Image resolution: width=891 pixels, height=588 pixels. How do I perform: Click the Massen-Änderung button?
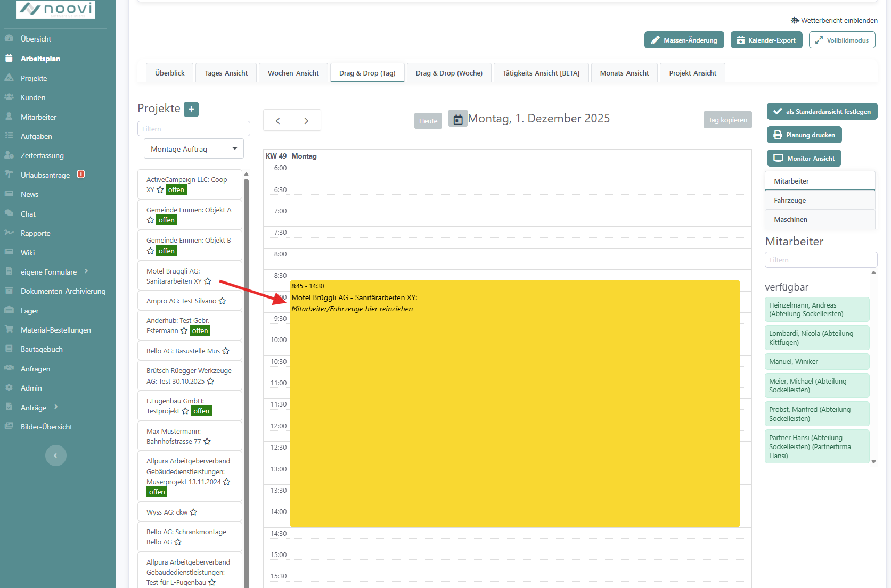pyautogui.click(x=684, y=40)
